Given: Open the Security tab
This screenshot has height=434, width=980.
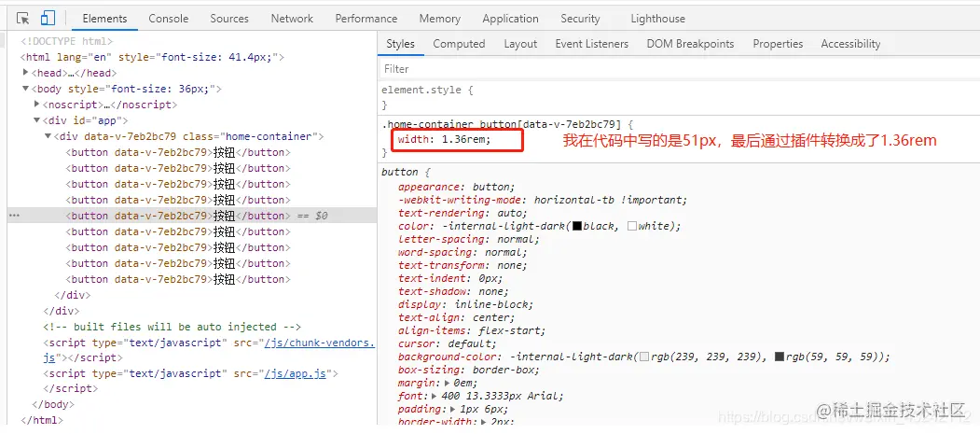Looking at the screenshot, I should pos(580,19).
